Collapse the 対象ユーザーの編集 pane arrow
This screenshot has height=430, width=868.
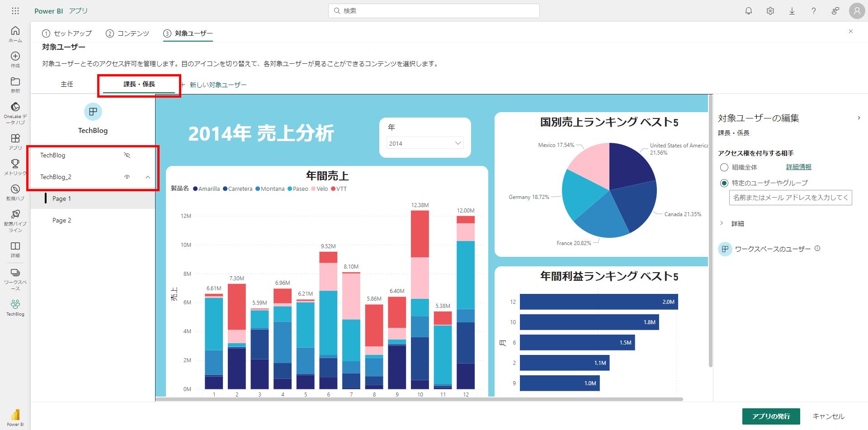coord(859,118)
